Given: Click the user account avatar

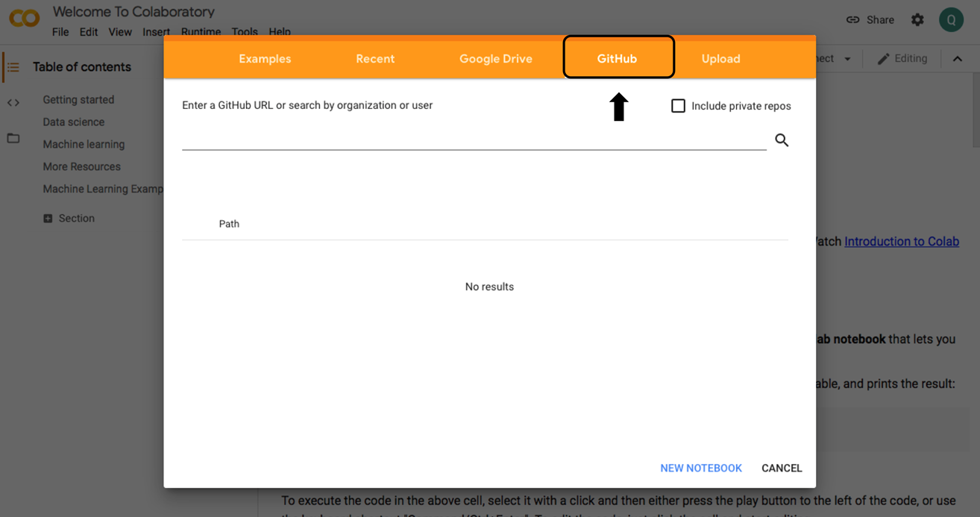Looking at the screenshot, I should 951,20.
